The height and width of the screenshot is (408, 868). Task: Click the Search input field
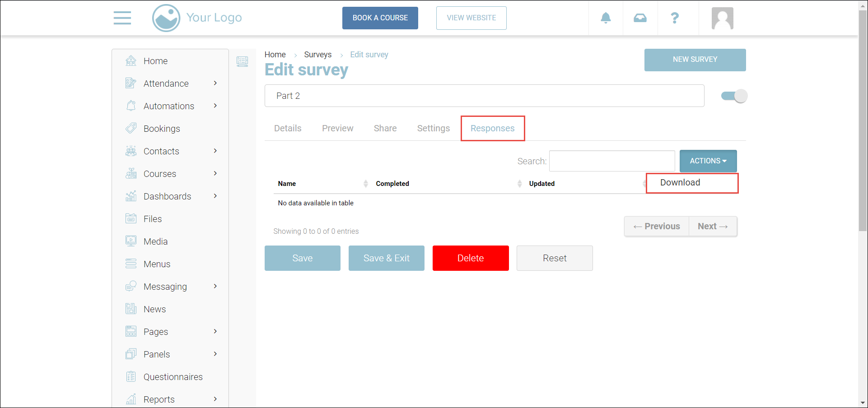(611, 161)
